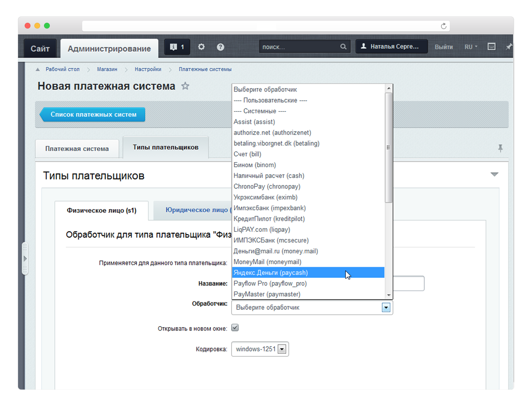Viewport: 532px width, 409px height.
Task: Toggle 'Открывать в новом окне' checkbox
Action: [x=235, y=328]
